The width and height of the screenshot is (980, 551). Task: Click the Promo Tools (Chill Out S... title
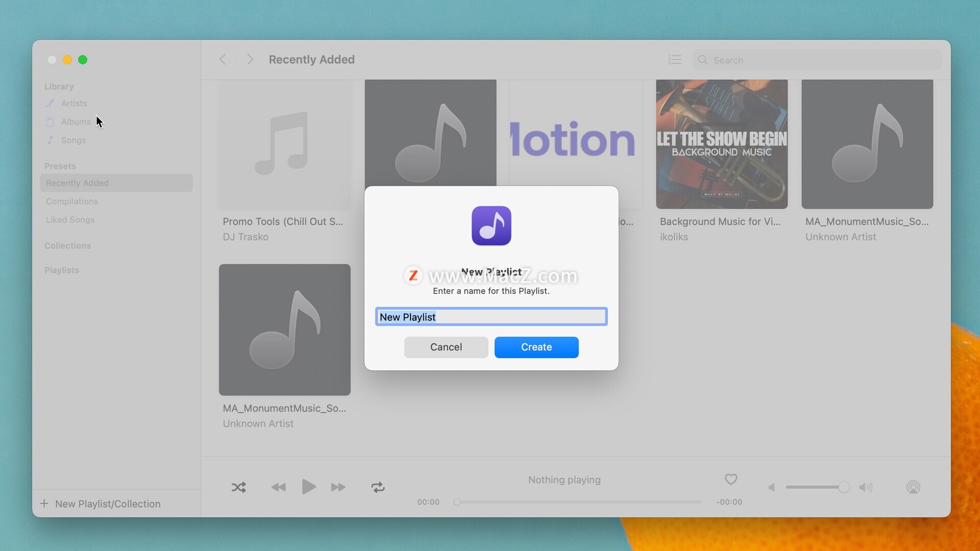point(283,221)
